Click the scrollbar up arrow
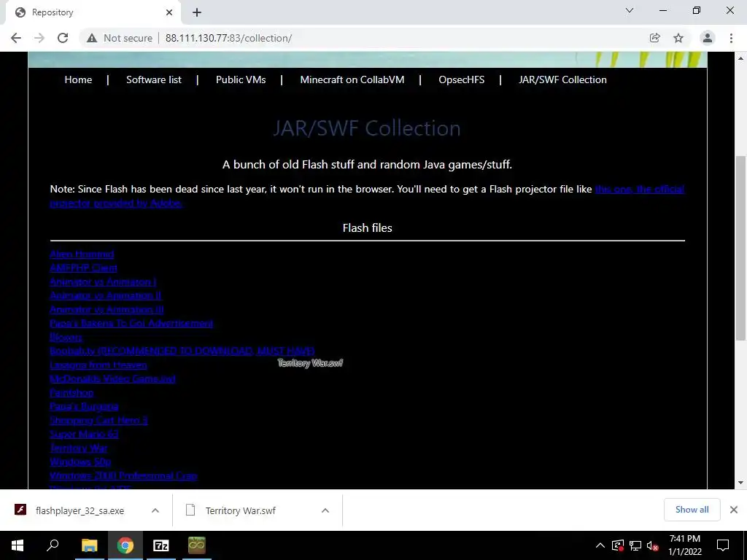The width and height of the screenshot is (747, 560). (740, 58)
